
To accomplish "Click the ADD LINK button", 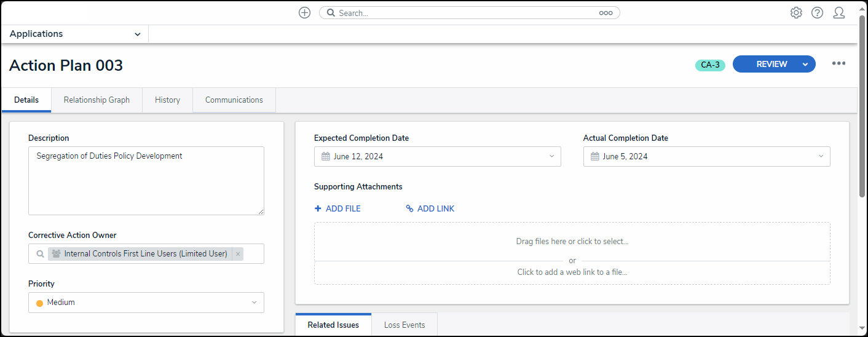I will pos(430,209).
